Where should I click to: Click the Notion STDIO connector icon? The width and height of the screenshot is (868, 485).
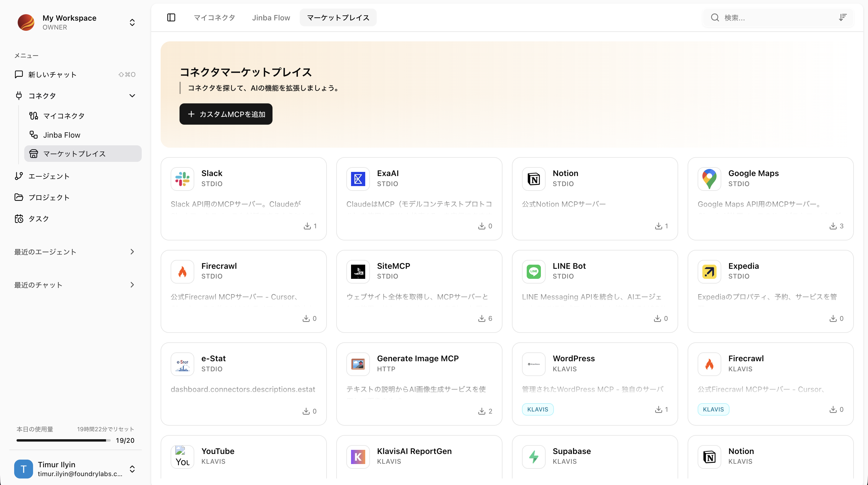pyautogui.click(x=534, y=179)
